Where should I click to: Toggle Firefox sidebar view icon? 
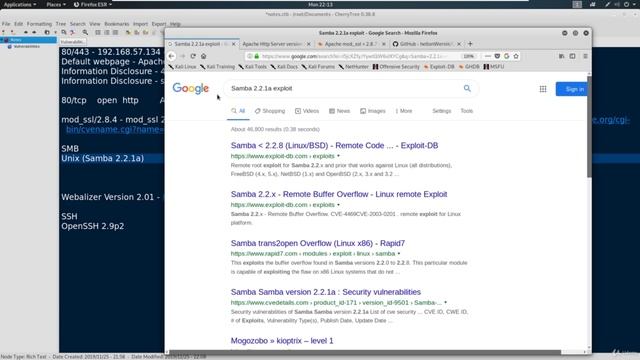(573, 56)
